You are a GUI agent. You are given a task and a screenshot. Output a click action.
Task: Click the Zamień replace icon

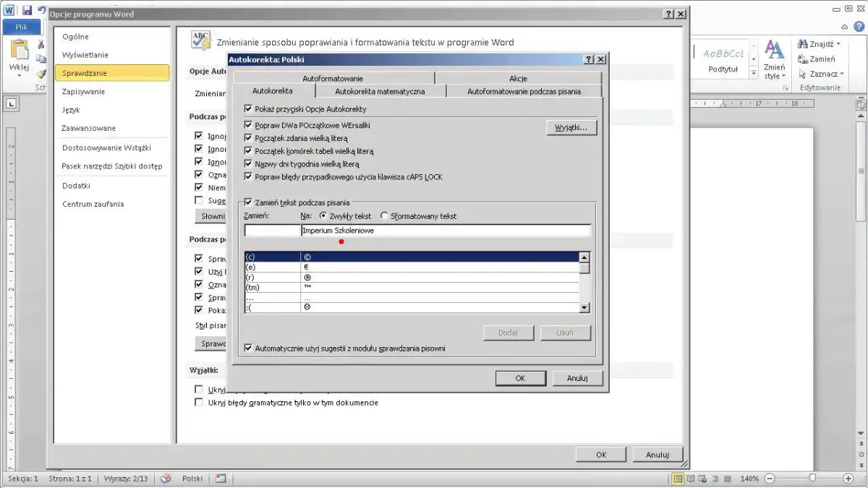tap(802, 59)
